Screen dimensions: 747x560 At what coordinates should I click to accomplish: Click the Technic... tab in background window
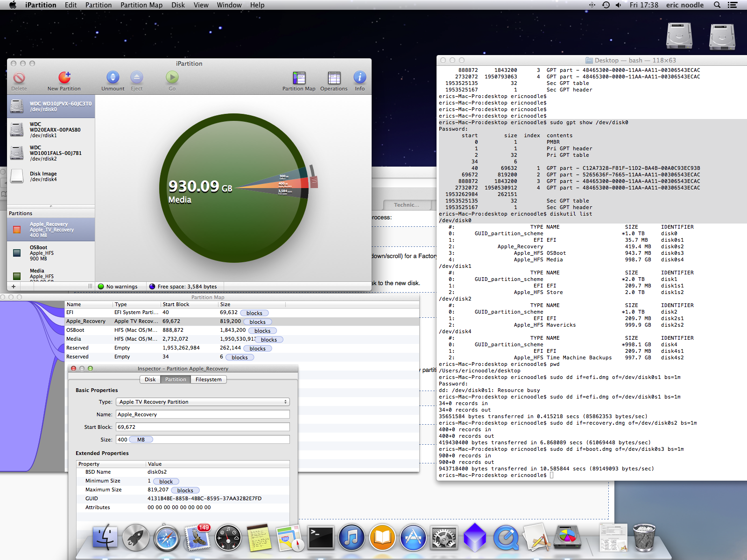coord(406,205)
